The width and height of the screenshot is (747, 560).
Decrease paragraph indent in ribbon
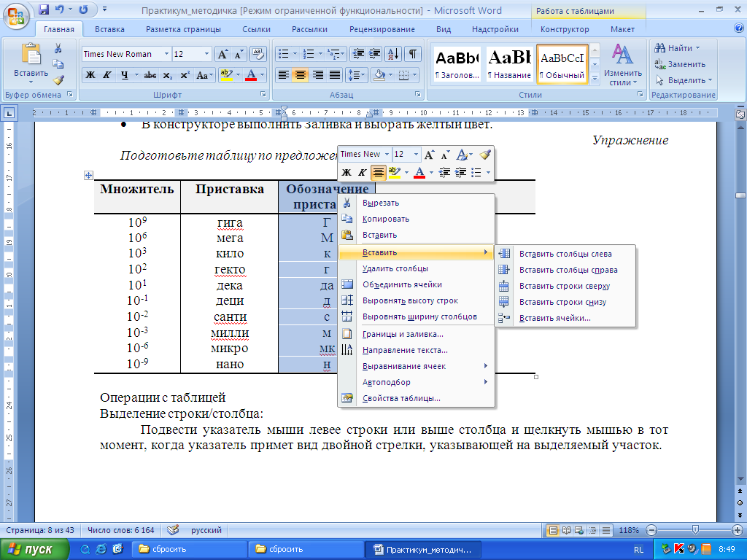click(357, 54)
